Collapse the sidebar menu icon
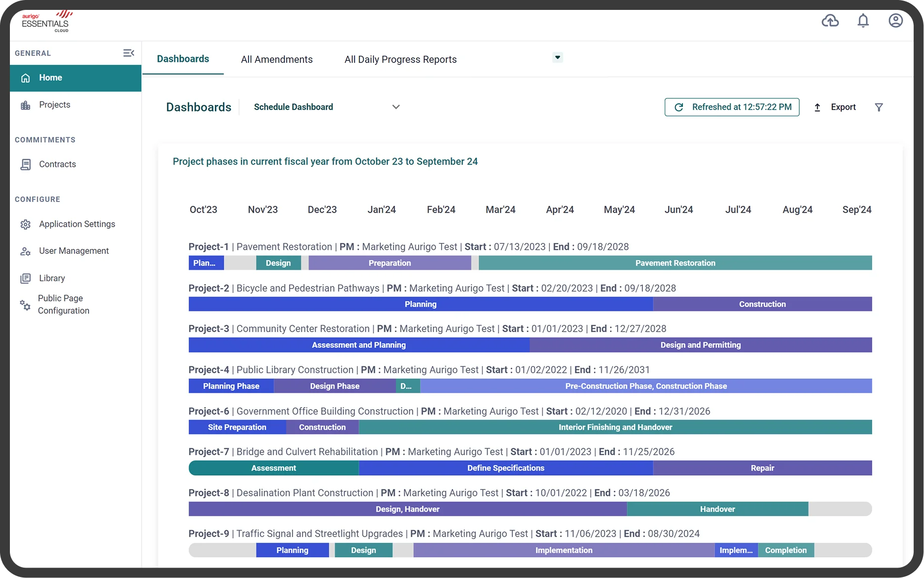 129,53
